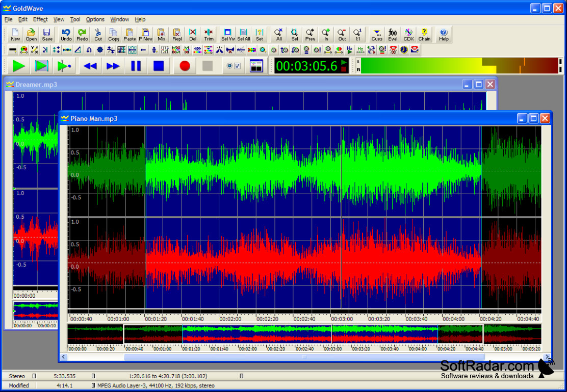The width and height of the screenshot is (567, 392).
Task: Click the Set selection button
Action: tap(259, 34)
